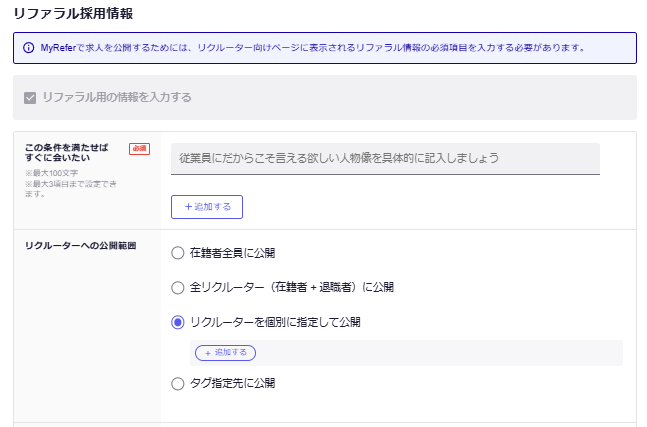Click the red 必須 badge
Image resolution: width=647 pixels, height=427 pixels.
tap(139, 149)
